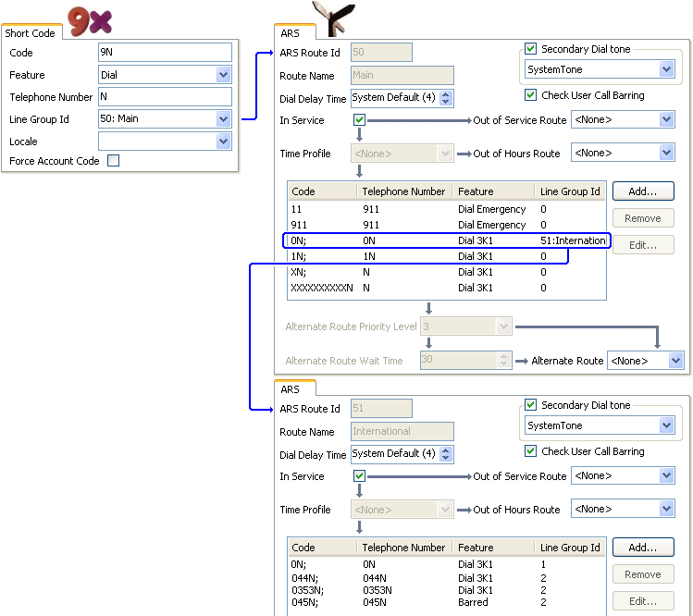
Task: Select the 045N; Barred row
Action: (446, 602)
